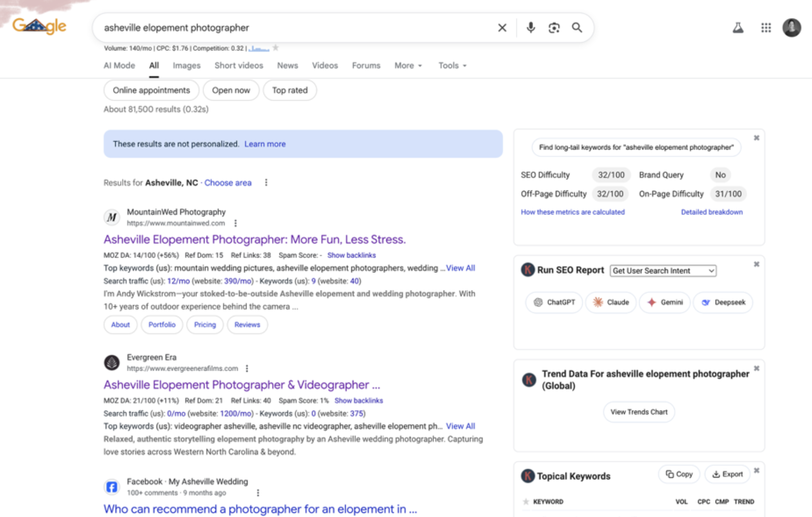Open Search Labs flask icon
The height and width of the screenshot is (517, 812).
(738, 27)
